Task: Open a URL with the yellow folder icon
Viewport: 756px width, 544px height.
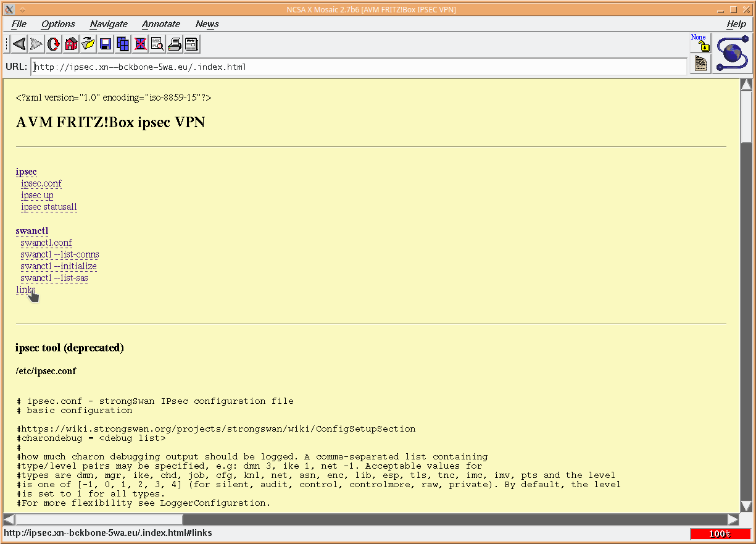Action: [88, 44]
